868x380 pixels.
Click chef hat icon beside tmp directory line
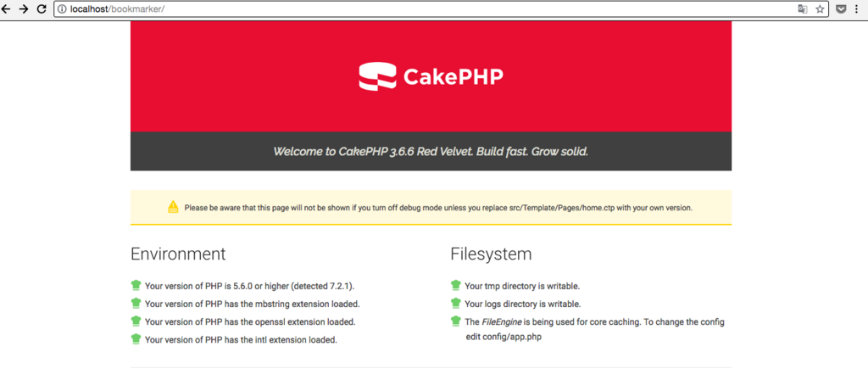tap(456, 286)
